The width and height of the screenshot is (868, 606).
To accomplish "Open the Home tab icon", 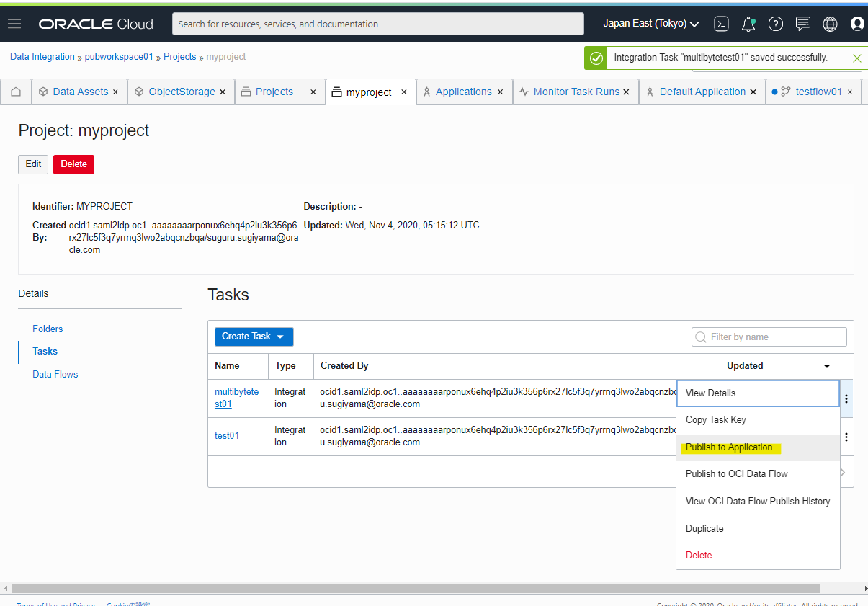I will 16,92.
